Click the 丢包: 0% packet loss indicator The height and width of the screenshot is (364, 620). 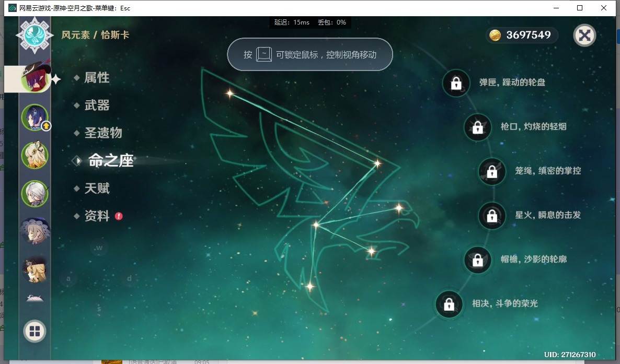click(x=332, y=22)
